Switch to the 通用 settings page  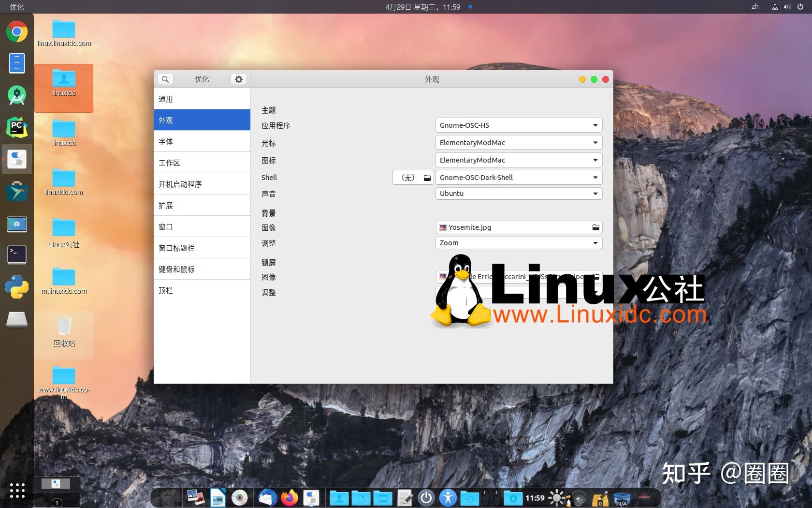click(202, 99)
